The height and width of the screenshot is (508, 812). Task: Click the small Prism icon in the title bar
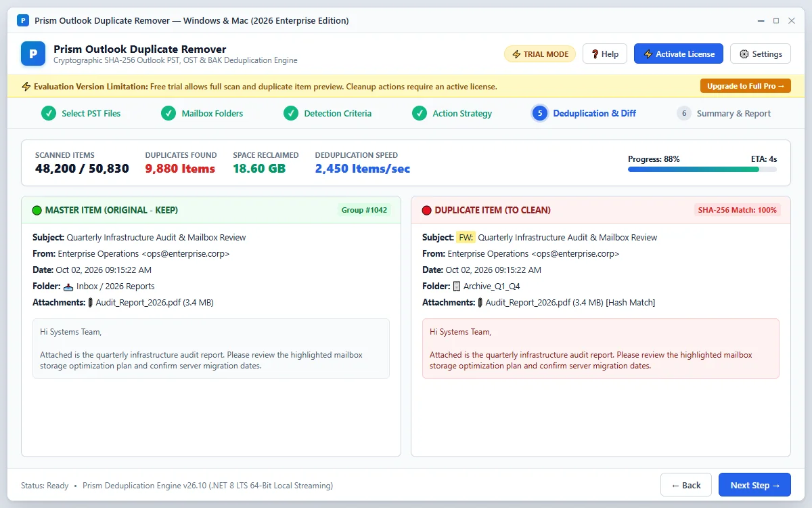[23, 20]
